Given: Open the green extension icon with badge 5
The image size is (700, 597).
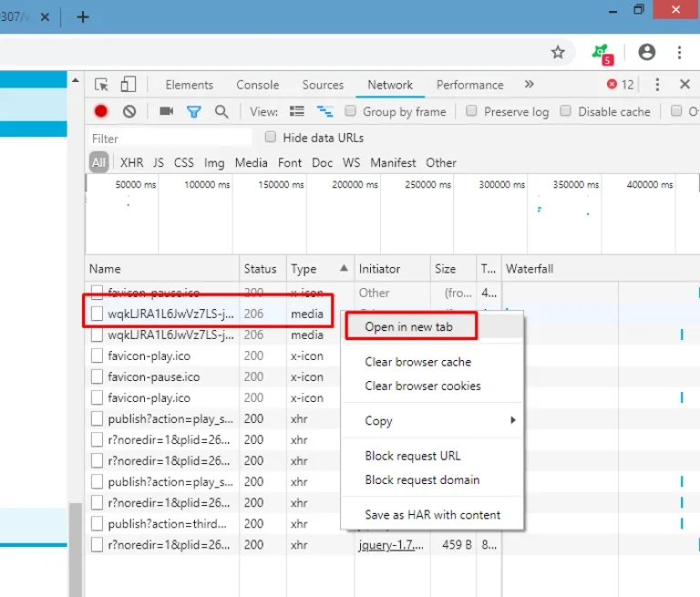Looking at the screenshot, I should (x=602, y=54).
